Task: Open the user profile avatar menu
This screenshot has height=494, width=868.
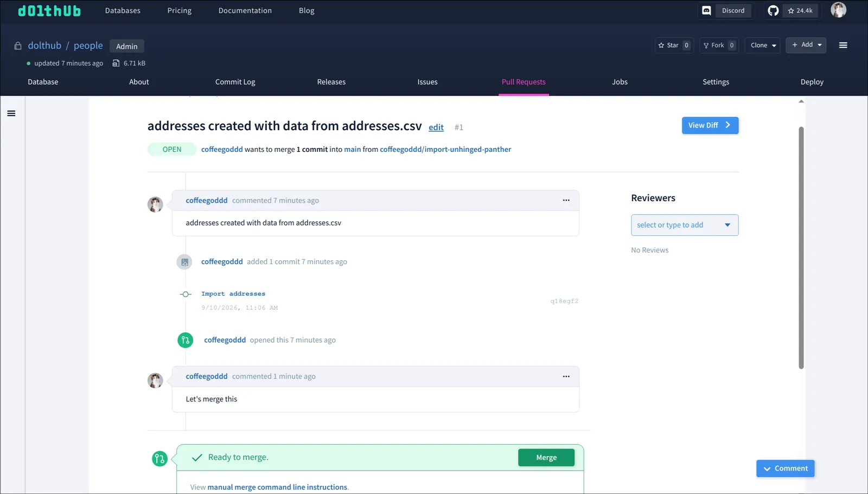Action: pyautogui.click(x=838, y=10)
